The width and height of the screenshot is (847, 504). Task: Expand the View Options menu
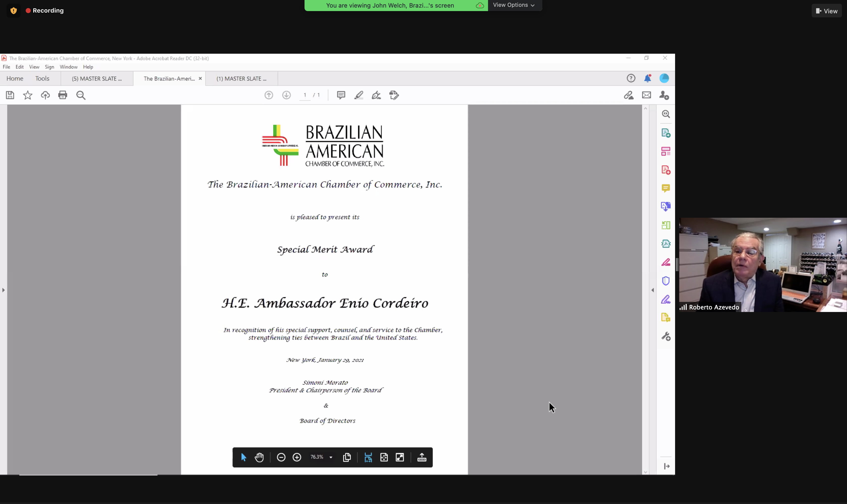click(514, 5)
